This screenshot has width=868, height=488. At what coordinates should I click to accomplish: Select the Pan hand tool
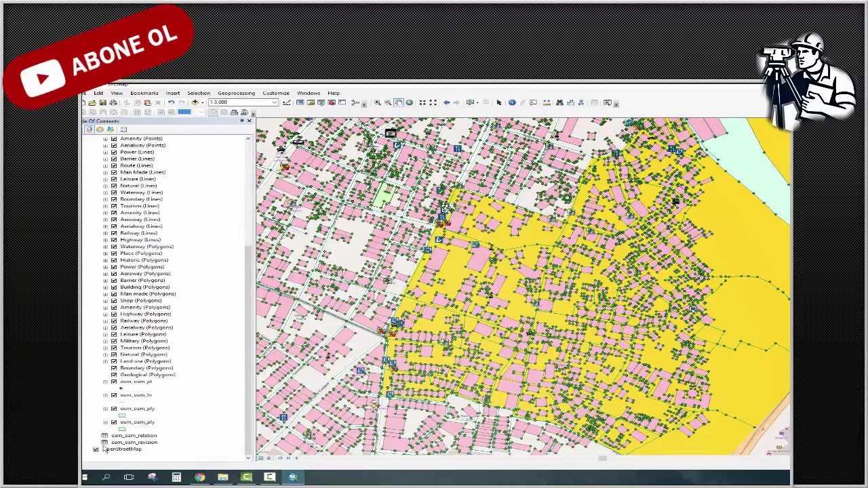tap(399, 102)
